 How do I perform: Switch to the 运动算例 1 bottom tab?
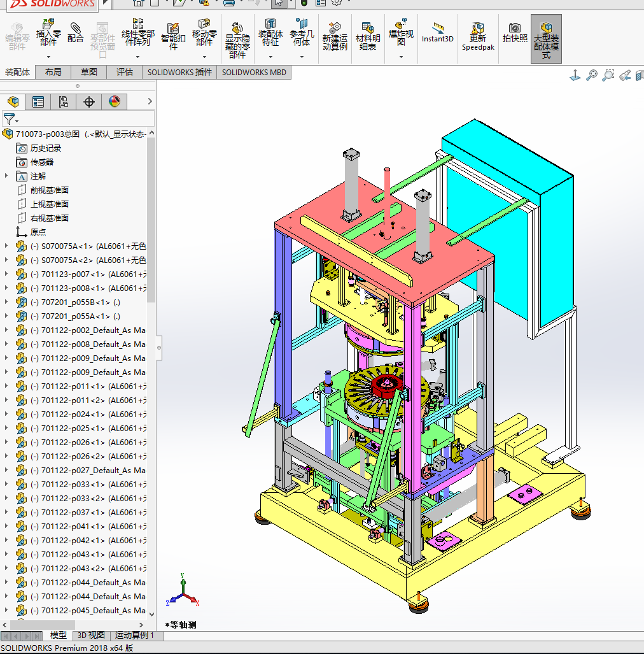134,636
